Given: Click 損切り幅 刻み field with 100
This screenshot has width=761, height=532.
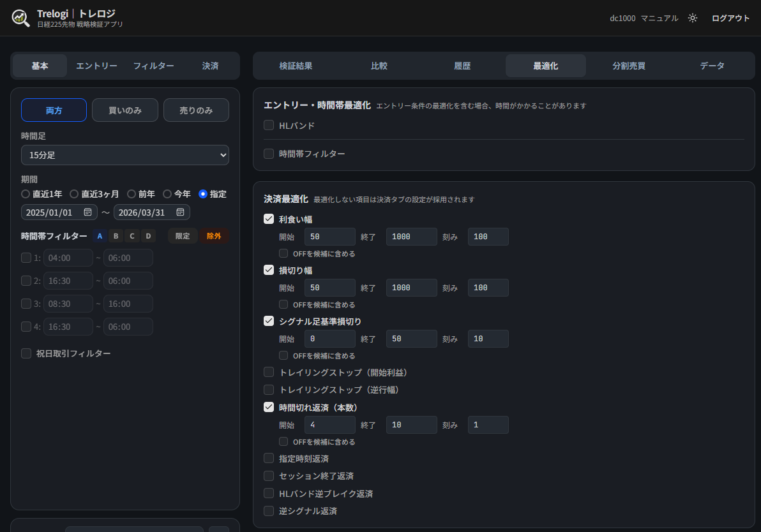Looking at the screenshot, I should pyautogui.click(x=488, y=288).
